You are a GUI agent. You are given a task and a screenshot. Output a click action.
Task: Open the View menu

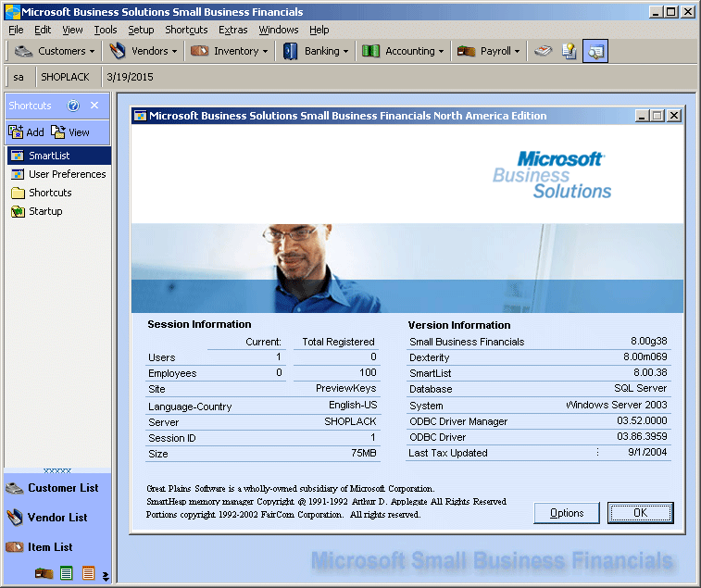(72, 30)
